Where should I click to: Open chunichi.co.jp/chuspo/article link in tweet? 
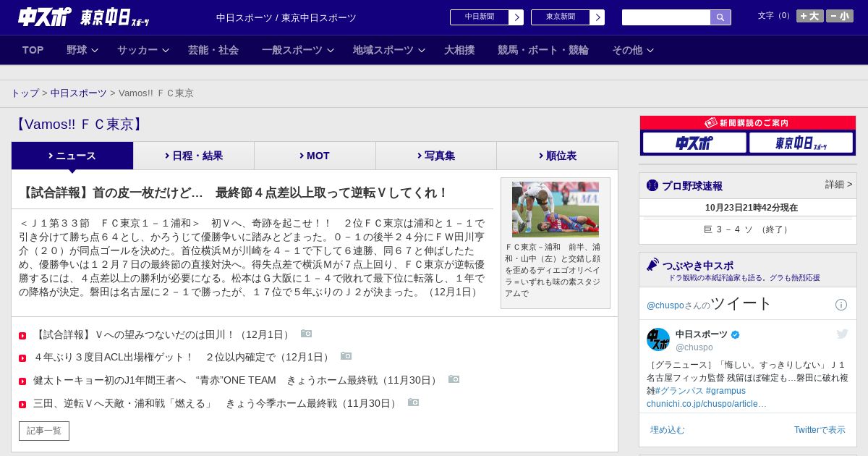point(707,404)
